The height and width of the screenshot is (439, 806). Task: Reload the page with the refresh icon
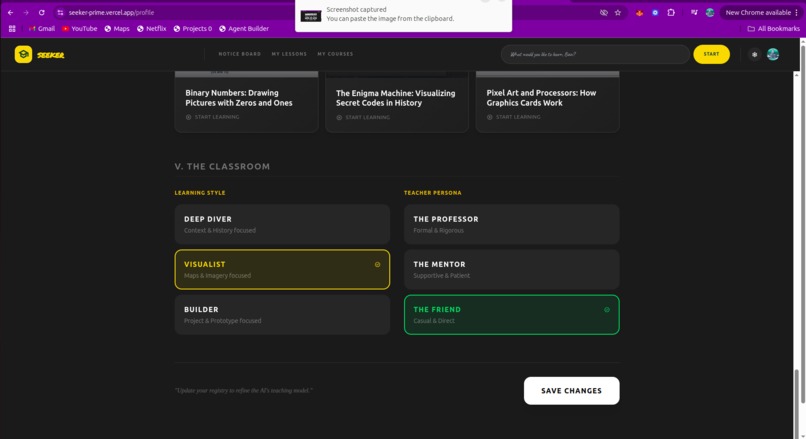(x=42, y=12)
